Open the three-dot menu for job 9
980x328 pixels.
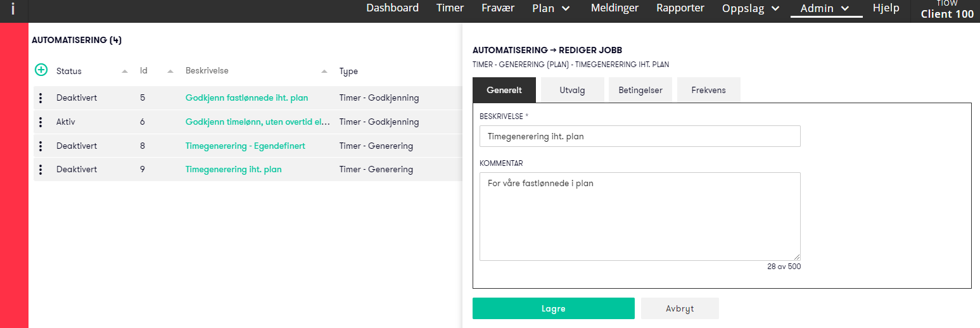click(41, 170)
